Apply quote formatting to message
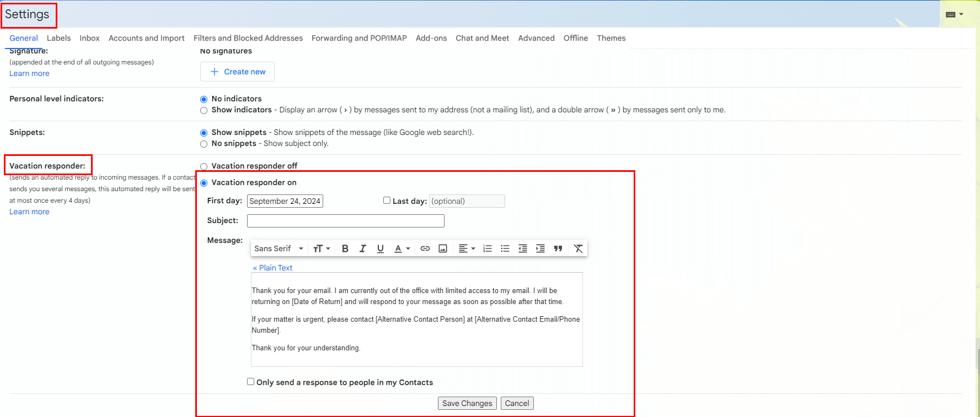This screenshot has height=417, width=980. (558, 248)
